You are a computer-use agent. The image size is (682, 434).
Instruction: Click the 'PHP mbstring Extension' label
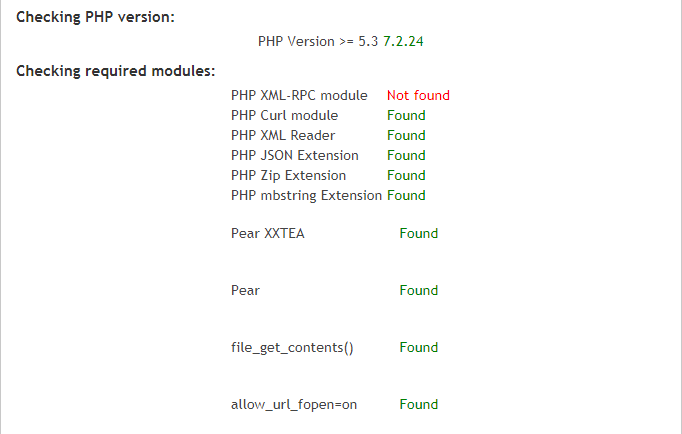306,196
